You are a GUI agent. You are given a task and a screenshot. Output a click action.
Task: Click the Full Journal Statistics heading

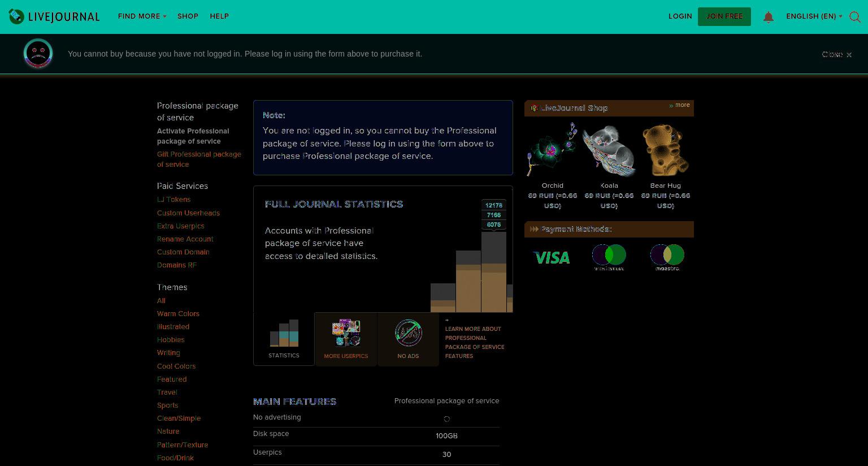coord(334,204)
